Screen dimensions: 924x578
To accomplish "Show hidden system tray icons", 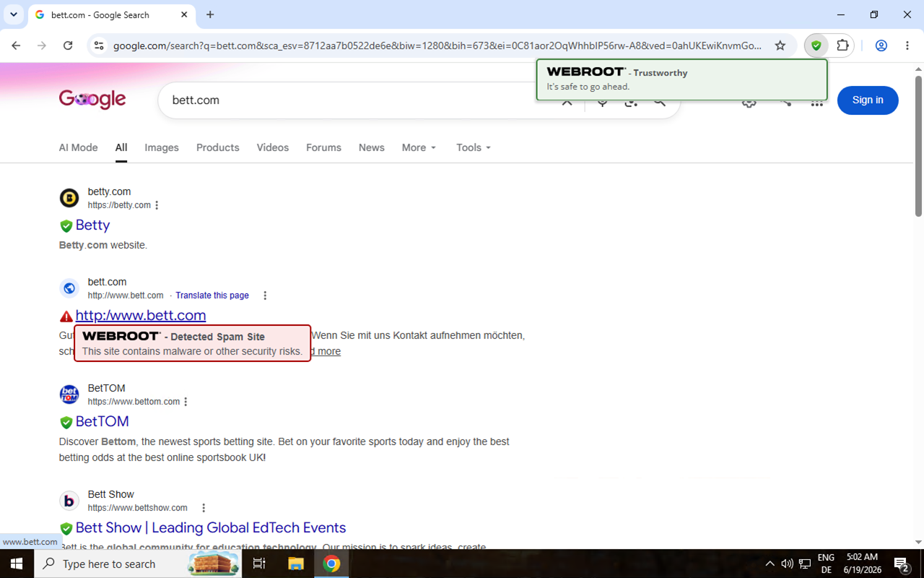I will [770, 564].
